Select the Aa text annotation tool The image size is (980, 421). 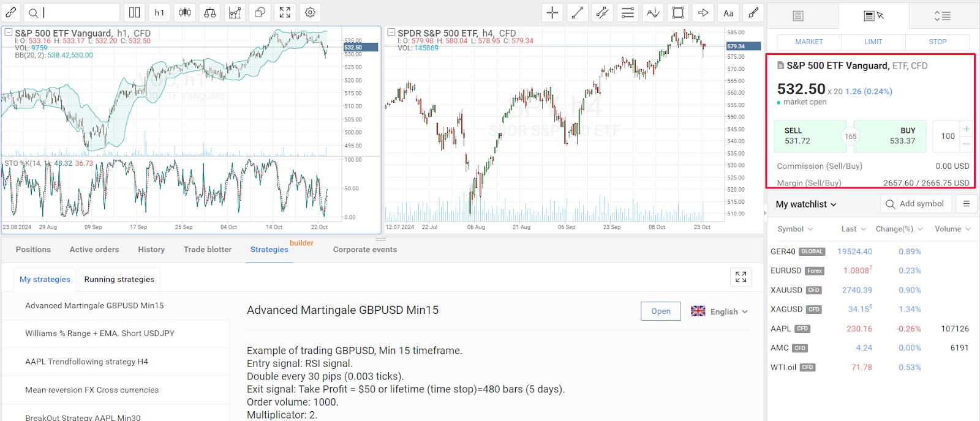pos(728,13)
